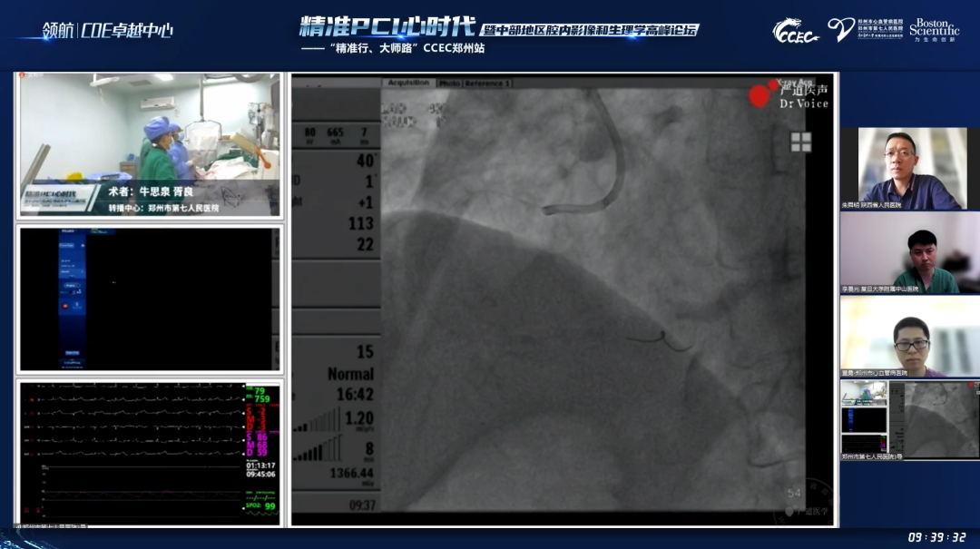The height and width of the screenshot is (549, 980).
Task: Click the value 113 in the X-ray panel
Action: 360,223
